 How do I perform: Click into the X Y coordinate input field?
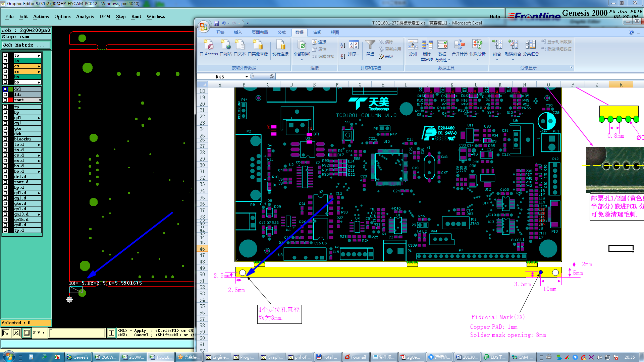[77, 333]
